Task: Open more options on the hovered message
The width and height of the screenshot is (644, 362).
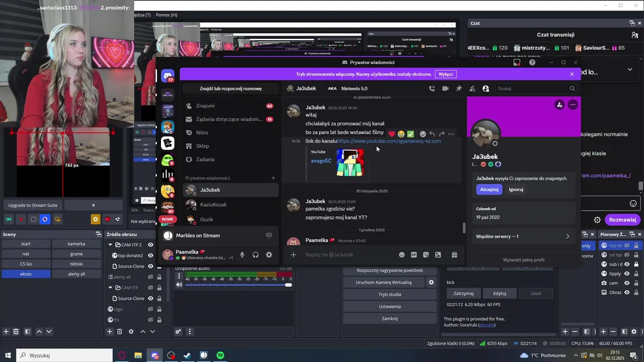Action: point(451,134)
